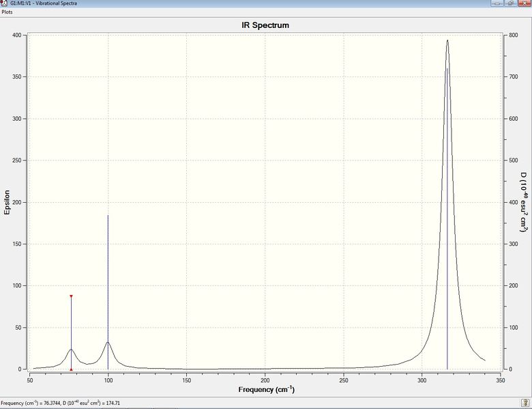The height and width of the screenshot is (409, 532).
Task: Click the GaussView window icon in title bar
Action: (x=3, y=3)
